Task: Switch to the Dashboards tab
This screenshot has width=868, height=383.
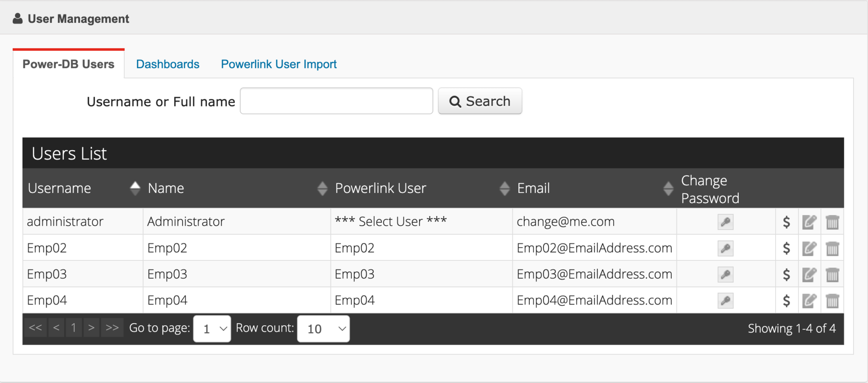Action: [x=167, y=64]
